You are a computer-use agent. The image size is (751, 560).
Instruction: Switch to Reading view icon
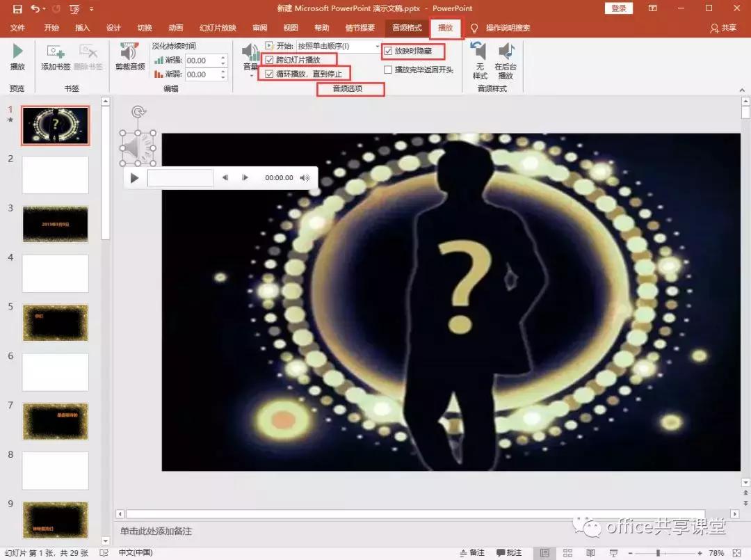coord(590,553)
